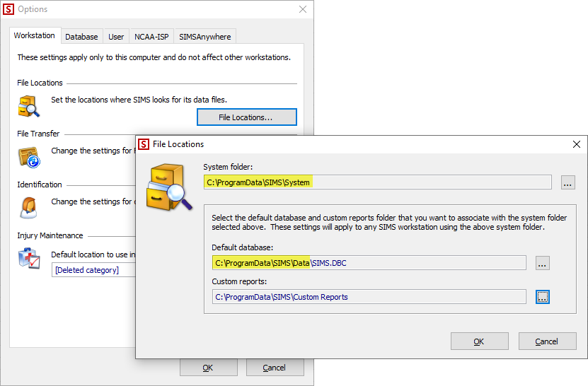Click the 'Injury Maintenance' section heading
Viewport: 588px width, 386px height.
pyautogui.click(x=50, y=235)
